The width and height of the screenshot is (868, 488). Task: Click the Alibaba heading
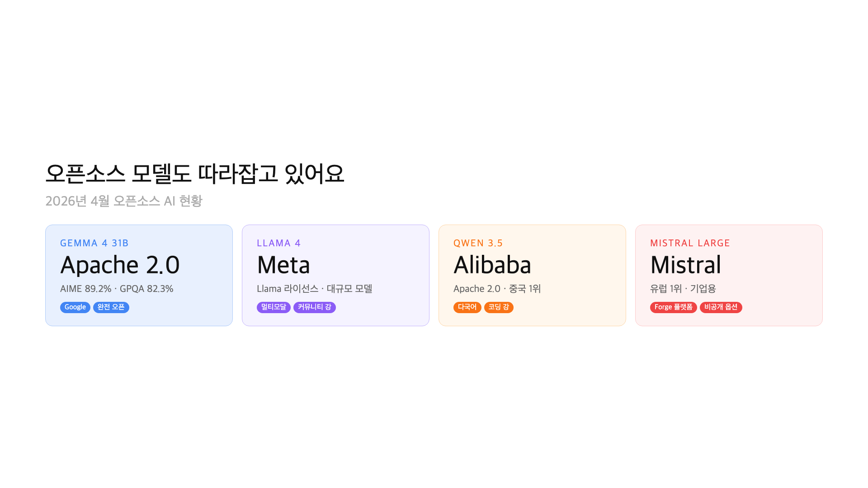pos(492,265)
